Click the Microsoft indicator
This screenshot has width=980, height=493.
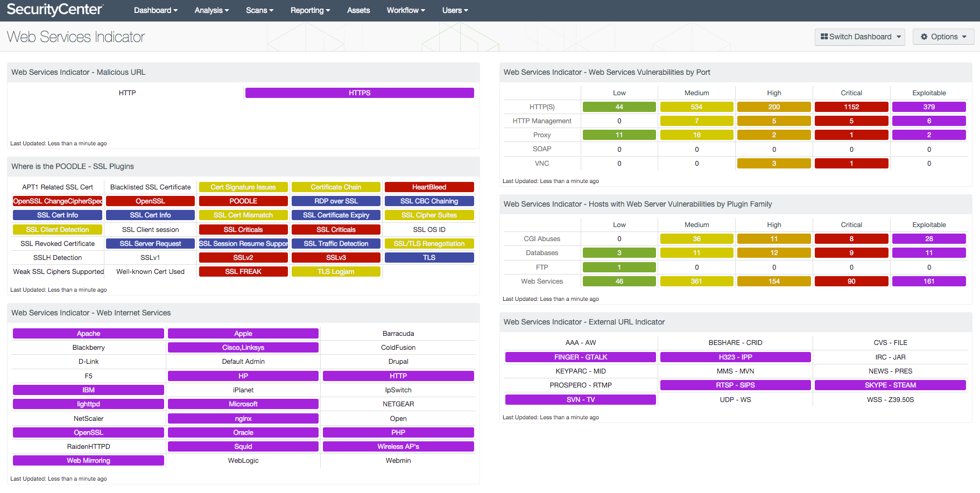click(x=243, y=404)
